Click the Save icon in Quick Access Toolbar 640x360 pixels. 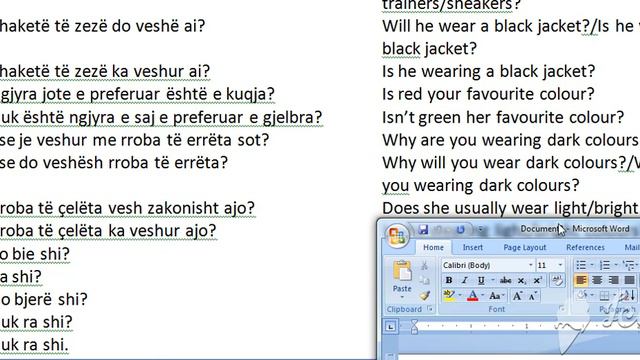pos(423,230)
